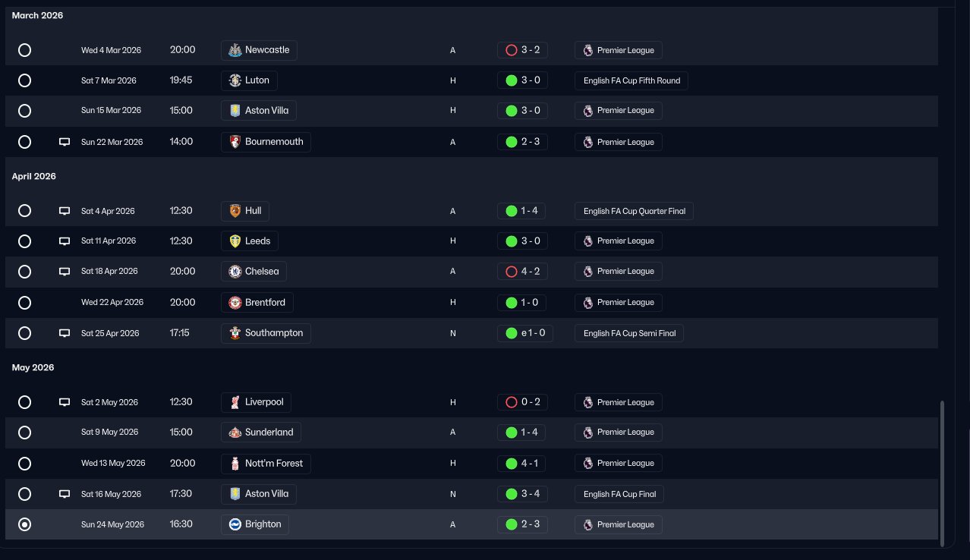Select the radio button for Wed 22 Apr fixture
Image resolution: width=970 pixels, height=560 pixels.
(x=24, y=303)
